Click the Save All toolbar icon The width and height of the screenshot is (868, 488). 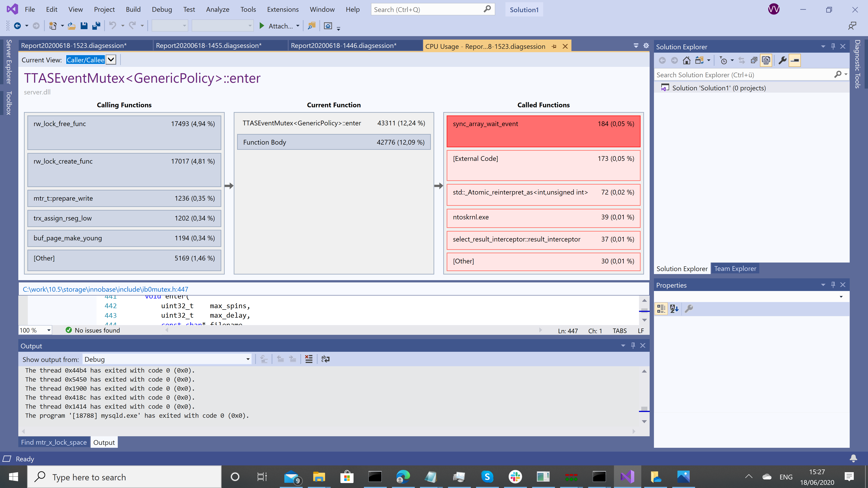96,26
